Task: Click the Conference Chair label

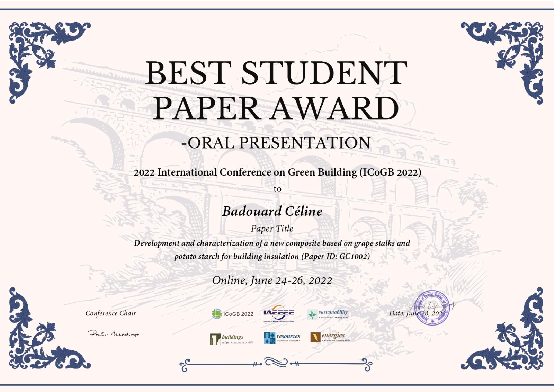Action: pos(111,313)
